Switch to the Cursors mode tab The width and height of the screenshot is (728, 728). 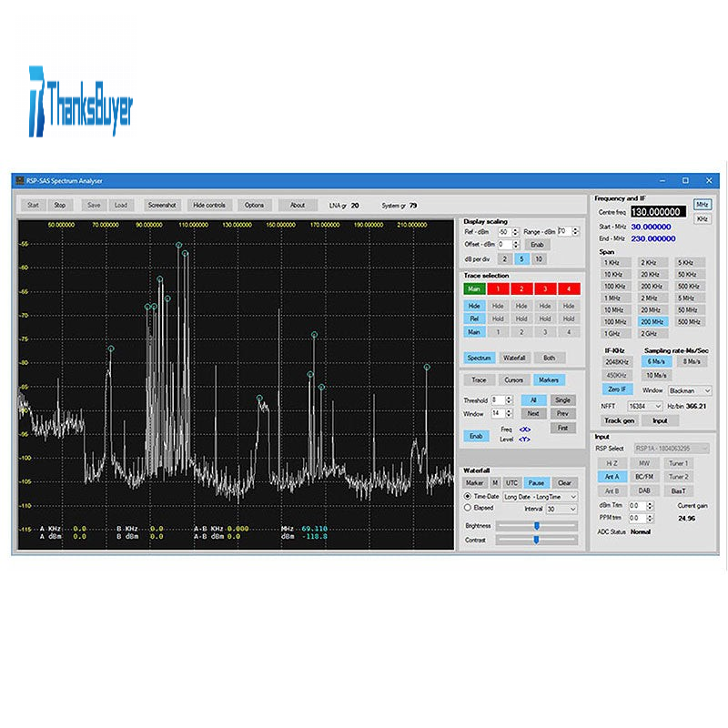click(513, 379)
